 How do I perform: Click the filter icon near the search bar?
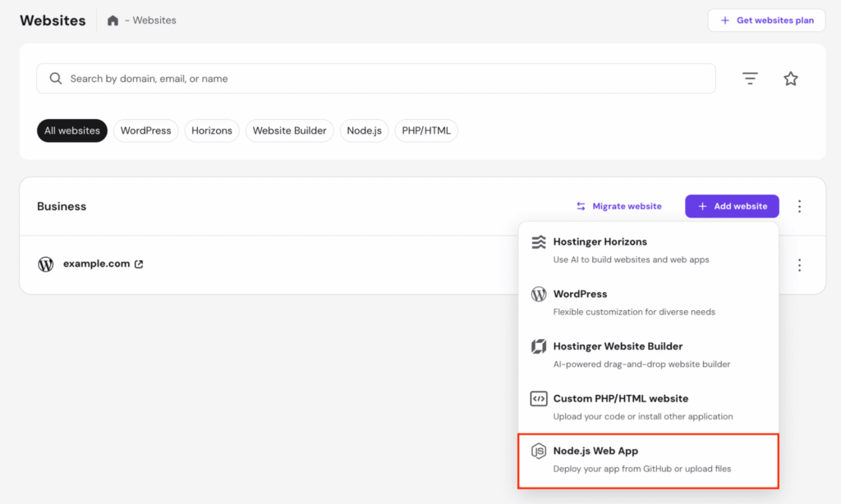(x=750, y=78)
